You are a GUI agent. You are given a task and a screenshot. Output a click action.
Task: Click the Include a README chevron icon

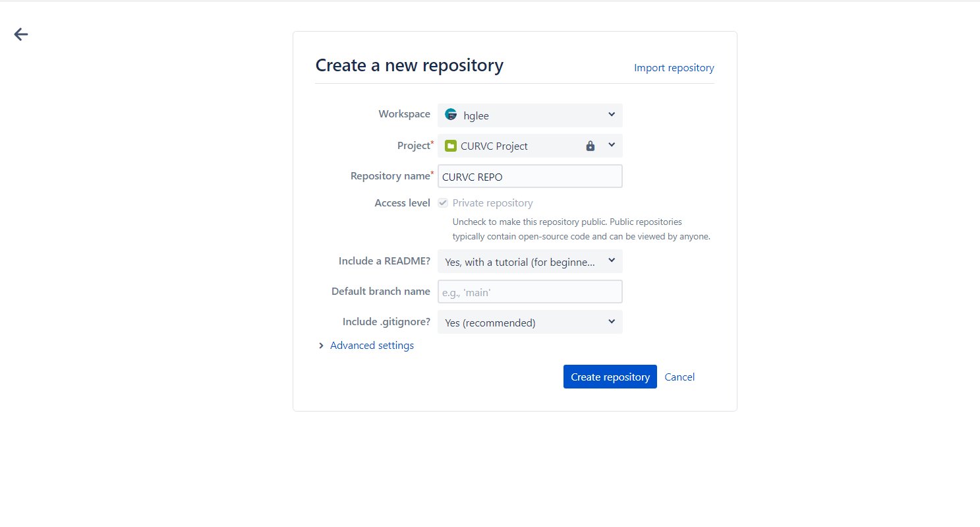612,261
